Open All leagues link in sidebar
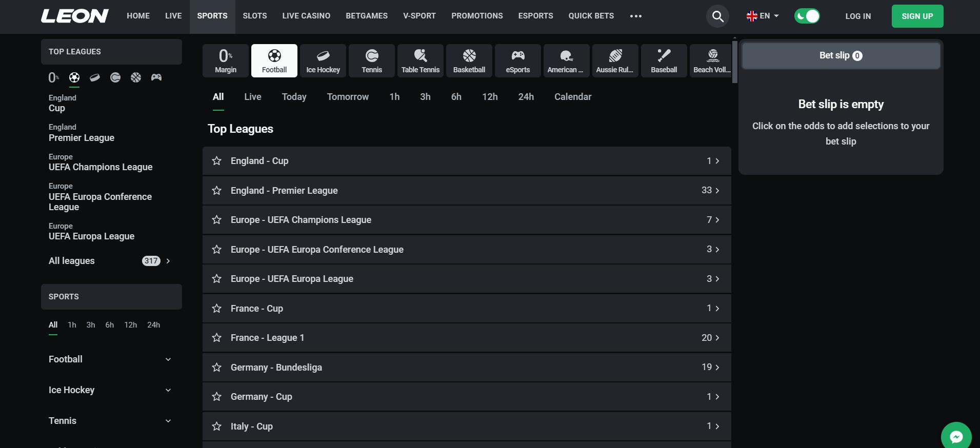This screenshot has width=980, height=448. (110, 261)
